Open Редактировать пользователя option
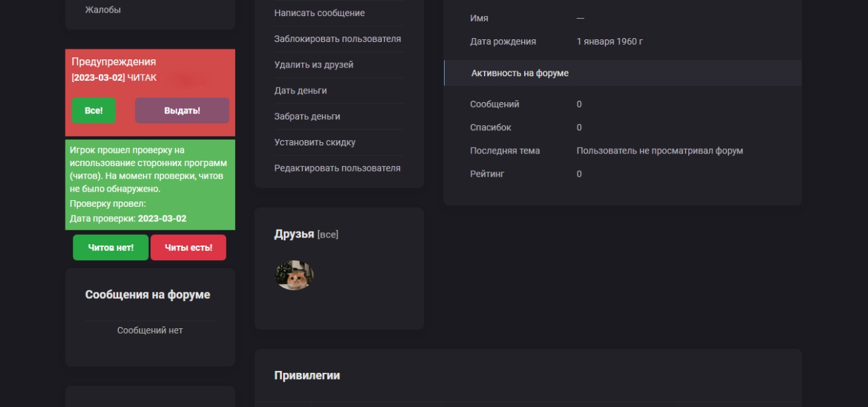This screenshot has width=868, height=407. click(x=337, y=168)
